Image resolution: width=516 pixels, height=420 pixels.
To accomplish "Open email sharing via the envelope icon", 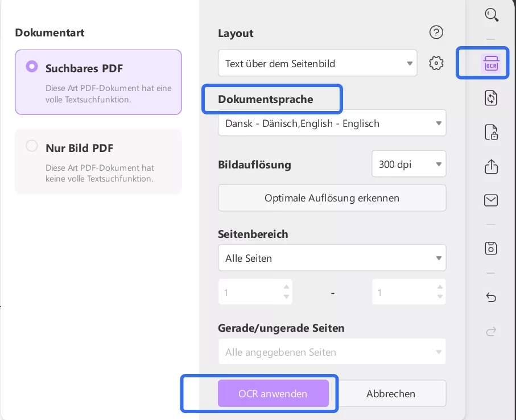I will [490, 200].
